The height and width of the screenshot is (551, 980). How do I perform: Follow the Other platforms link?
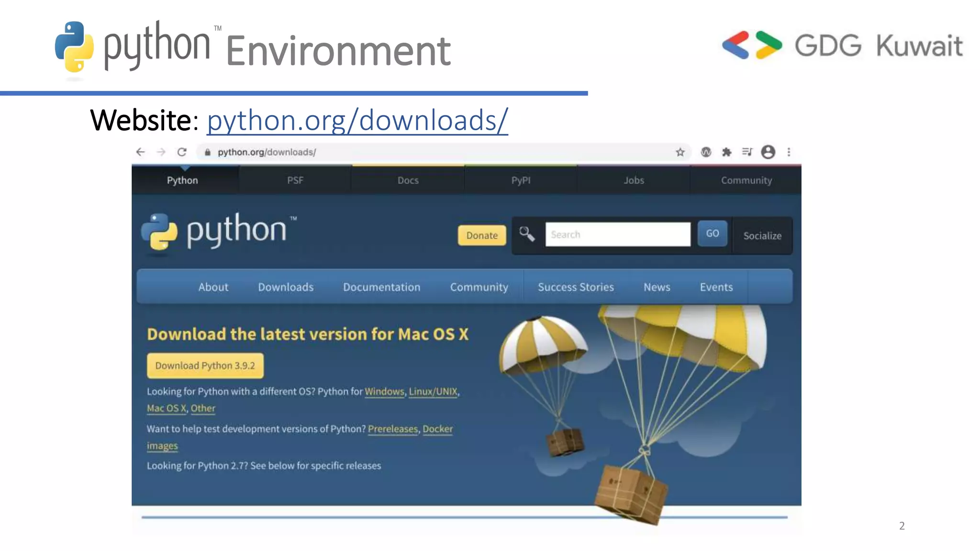(203, 408)
